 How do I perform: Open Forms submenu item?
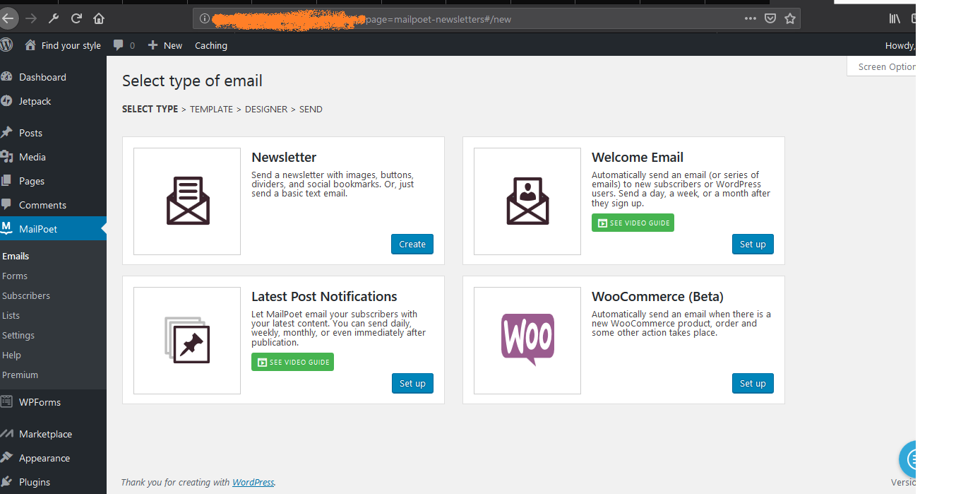[15, 276]
